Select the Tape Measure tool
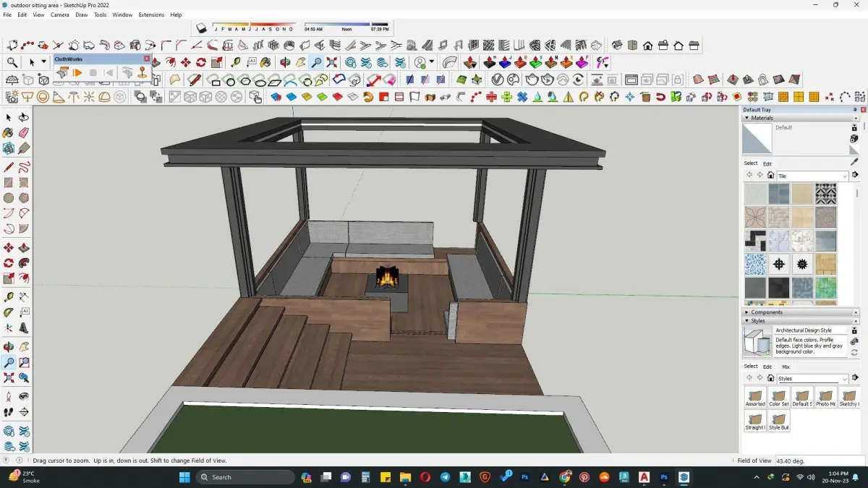Screen dimensions: 868x488 pyautogui.click(x=9, y=297)
